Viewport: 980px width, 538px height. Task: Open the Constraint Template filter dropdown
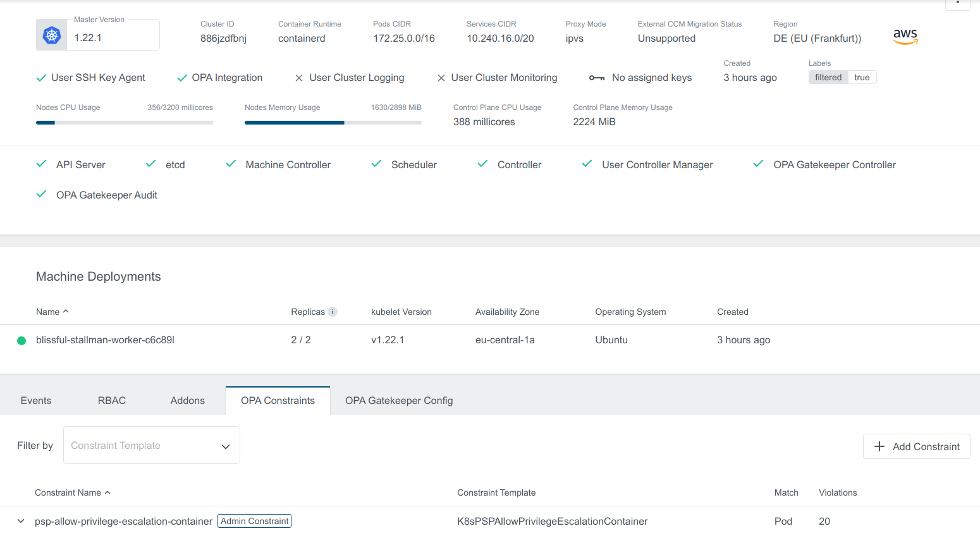pyautogui.click(x=151, y=445)
